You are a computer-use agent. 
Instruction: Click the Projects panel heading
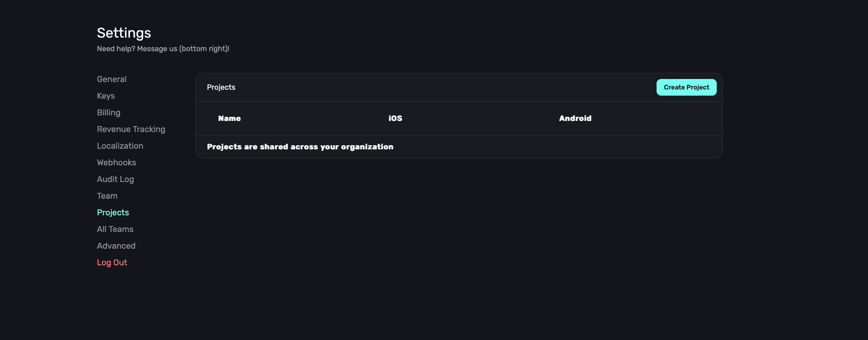221,87
